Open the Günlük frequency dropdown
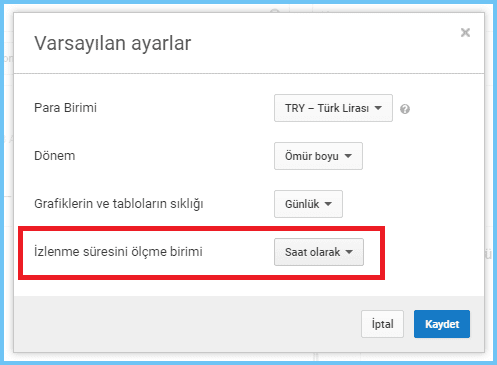 pos(308,204)
